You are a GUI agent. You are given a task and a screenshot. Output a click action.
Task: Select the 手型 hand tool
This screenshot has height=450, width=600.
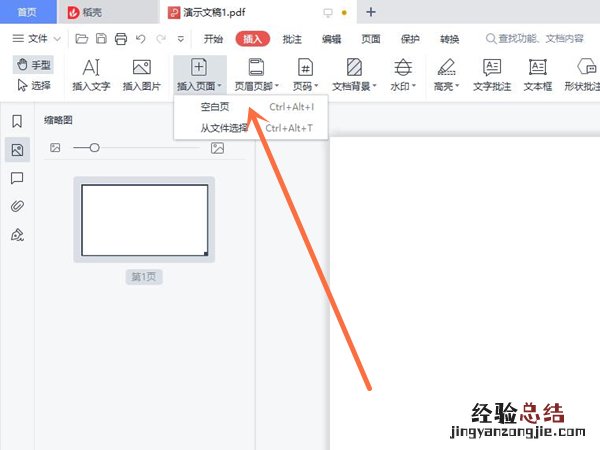tap(33, 65)
